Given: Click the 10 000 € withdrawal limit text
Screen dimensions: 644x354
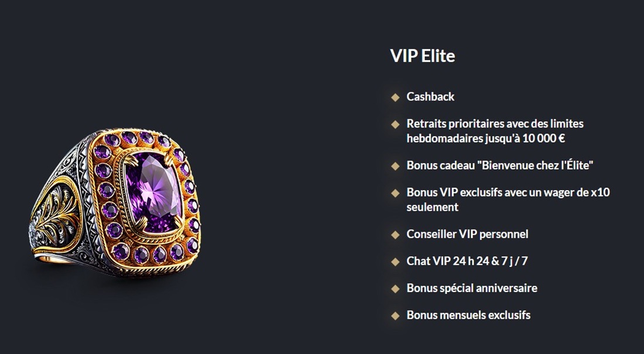Looking at the screenshot, I should 543,139.
